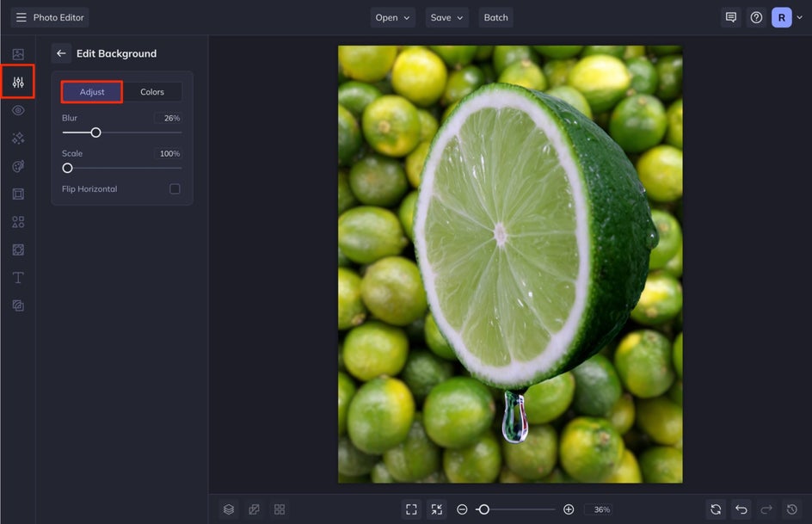Click the lime image on canvas
Image resolution: width=812 pixels, height=524 pixels.
(510, 264)
